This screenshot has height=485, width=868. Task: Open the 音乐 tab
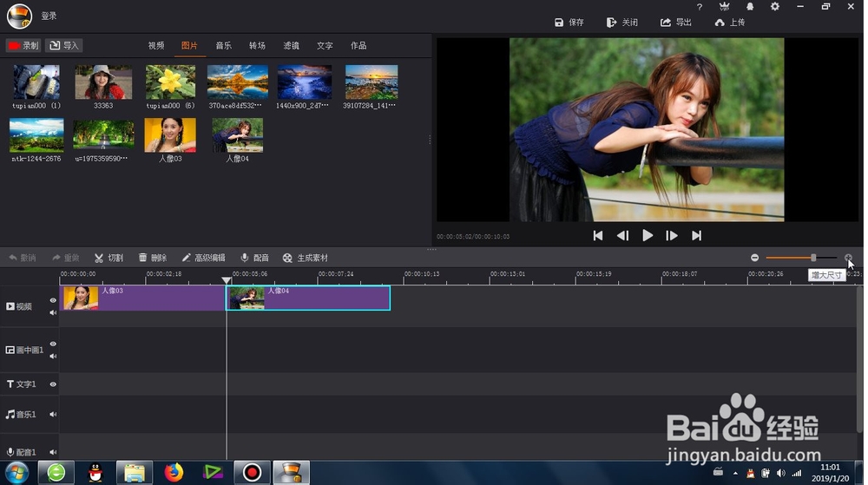pyautogui.click(x=224, y=45)
